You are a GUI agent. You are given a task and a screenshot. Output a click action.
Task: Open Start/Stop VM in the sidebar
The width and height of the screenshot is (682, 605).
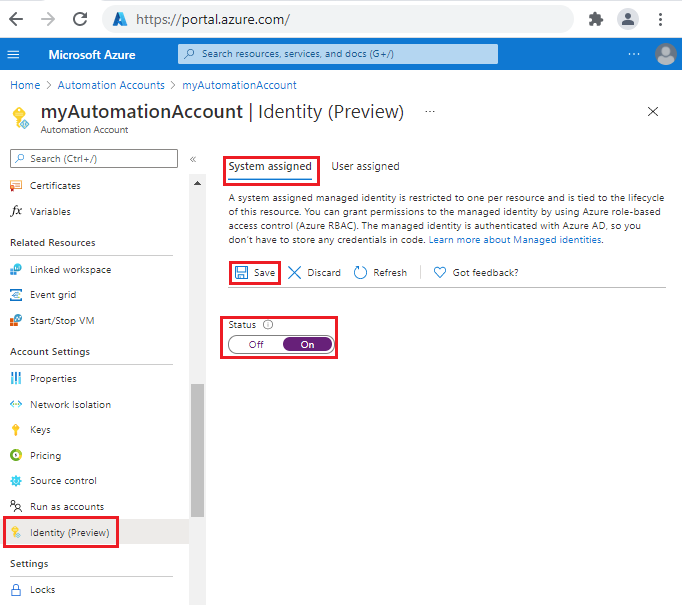[x=62, y=321]
